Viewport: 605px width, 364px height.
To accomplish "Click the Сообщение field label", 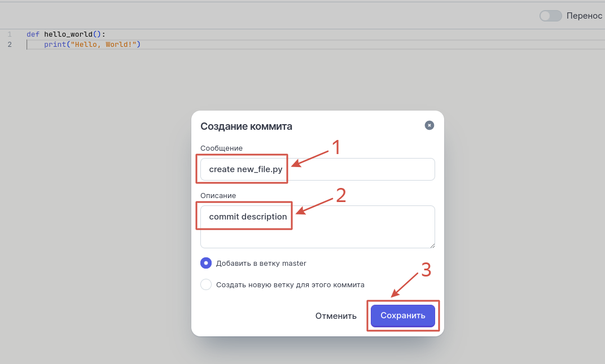I will pos(221,148).
